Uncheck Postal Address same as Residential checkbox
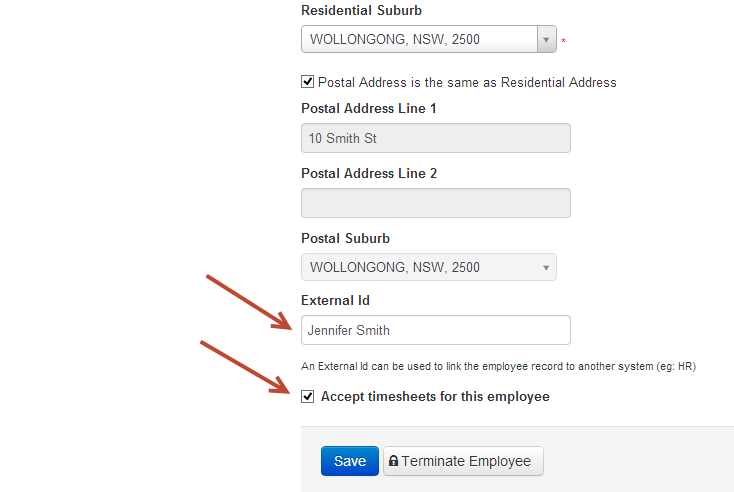Screen dimensions: 734x492 tap(308, 82)
